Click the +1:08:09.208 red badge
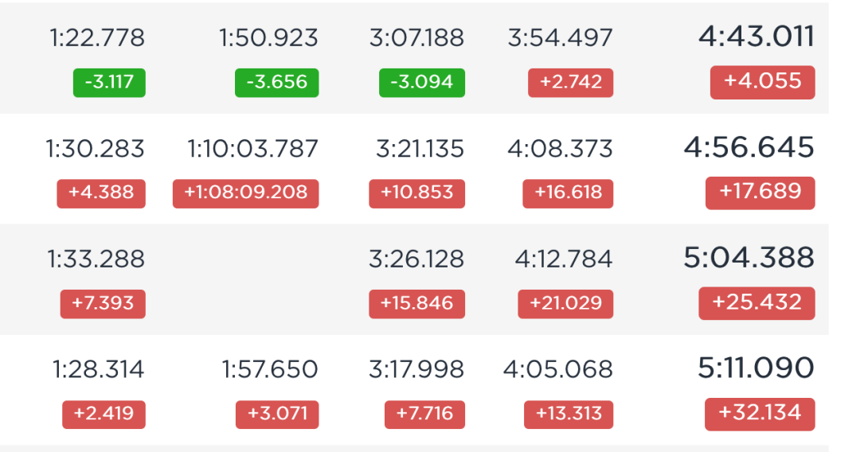868x452 pixels. (246, 193)
